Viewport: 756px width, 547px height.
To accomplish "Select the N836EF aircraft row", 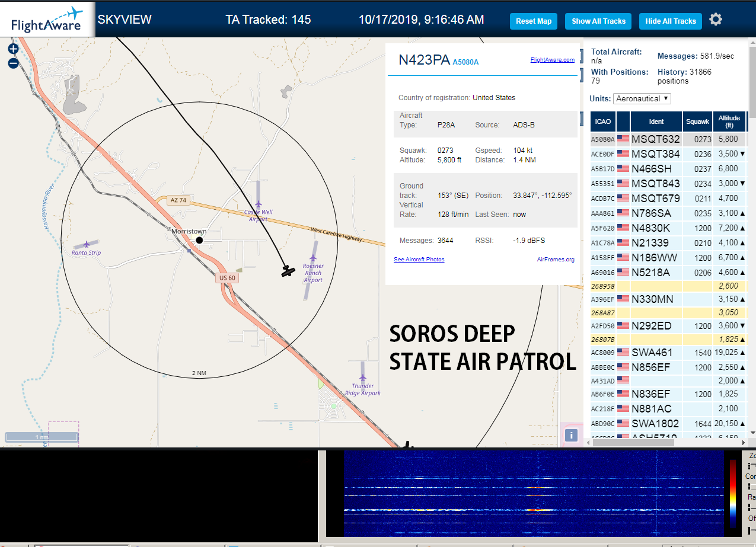I will pos(668,394).
